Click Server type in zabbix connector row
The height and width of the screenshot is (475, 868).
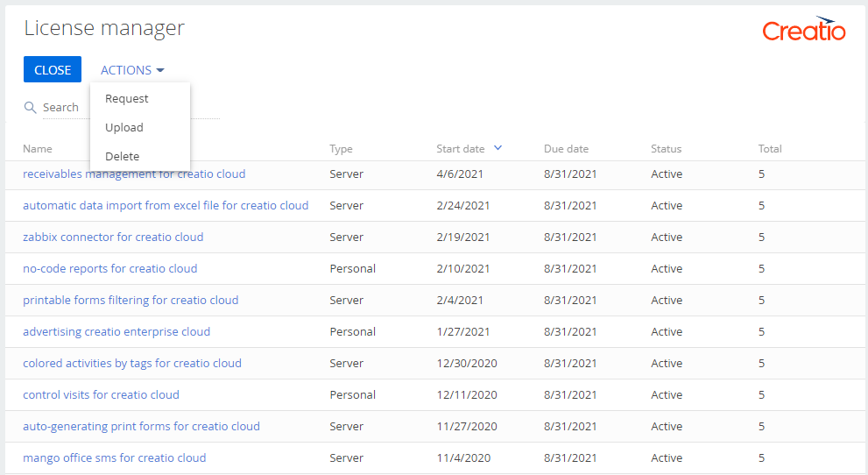coord(347,237)
